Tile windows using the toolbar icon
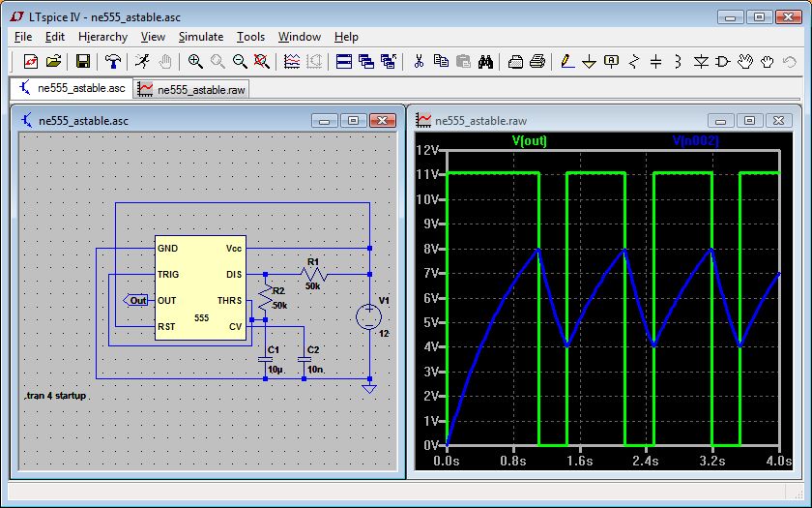Screen dimensions: 812x508 point(344,62)
